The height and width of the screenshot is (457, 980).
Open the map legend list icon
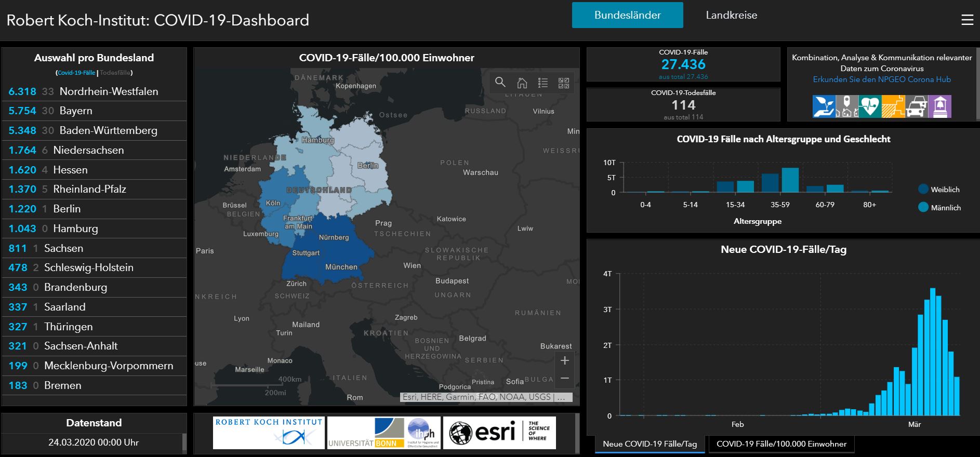[x=543, y=83]
